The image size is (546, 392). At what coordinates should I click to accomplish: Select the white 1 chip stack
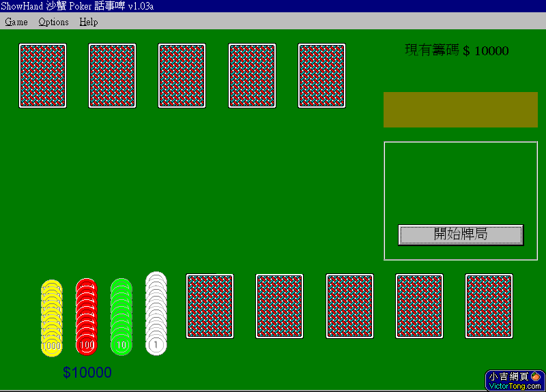(x=156, y=314)
